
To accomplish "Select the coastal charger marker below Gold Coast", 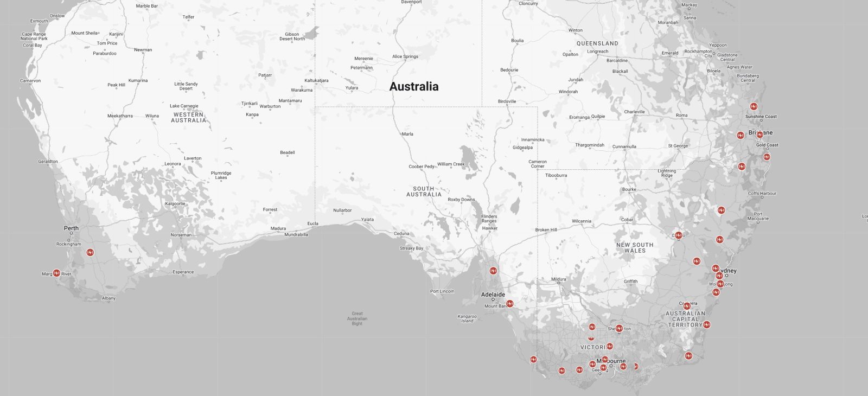I will pyautogui.click(x=767, y=157).
